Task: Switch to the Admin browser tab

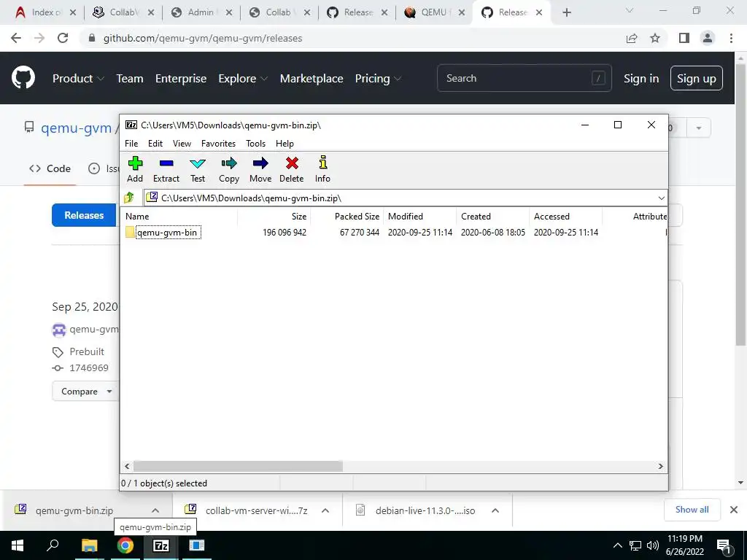Action: point(200,12)
